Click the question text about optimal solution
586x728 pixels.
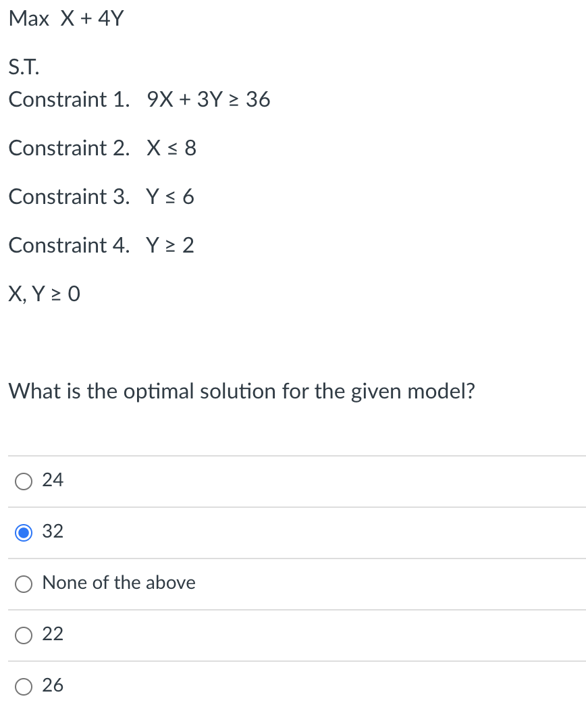tap(242, 392)
